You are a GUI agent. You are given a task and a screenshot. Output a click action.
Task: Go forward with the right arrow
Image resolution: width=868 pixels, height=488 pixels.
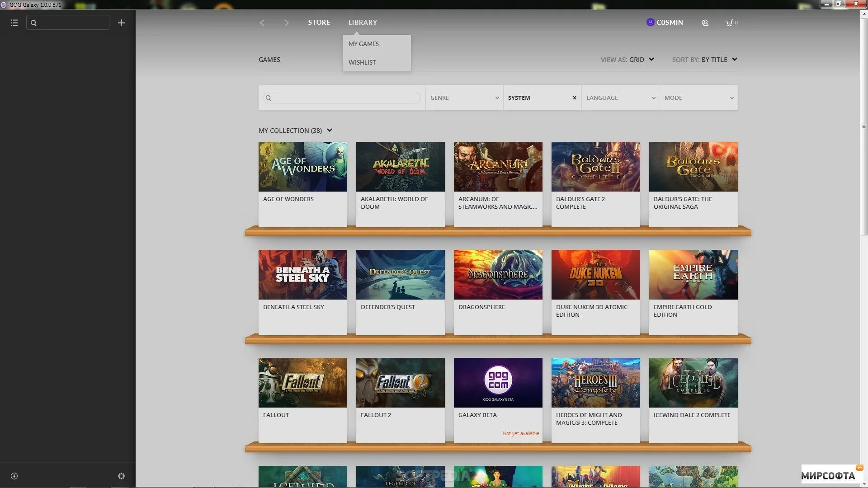click(286, 23)
